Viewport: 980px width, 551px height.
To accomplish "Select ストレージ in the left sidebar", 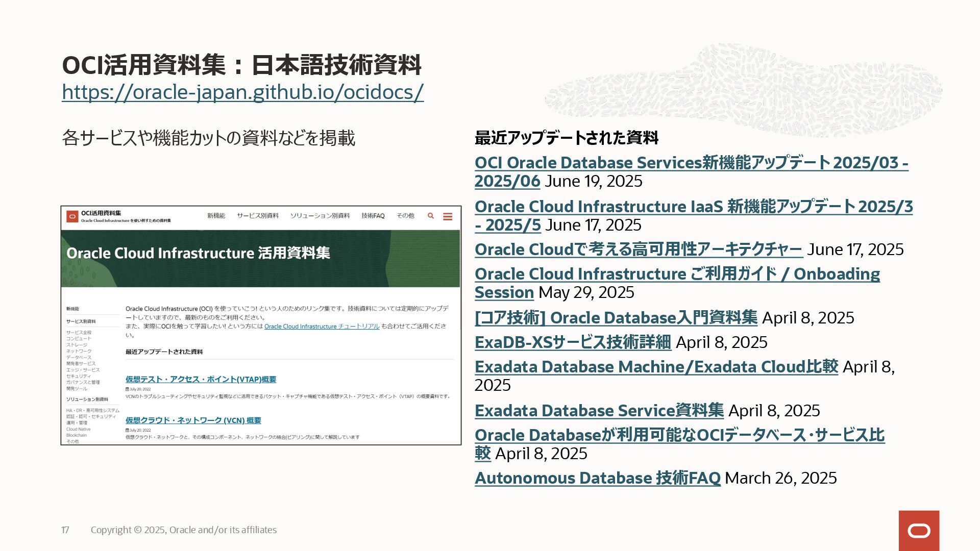I will 77,345.
